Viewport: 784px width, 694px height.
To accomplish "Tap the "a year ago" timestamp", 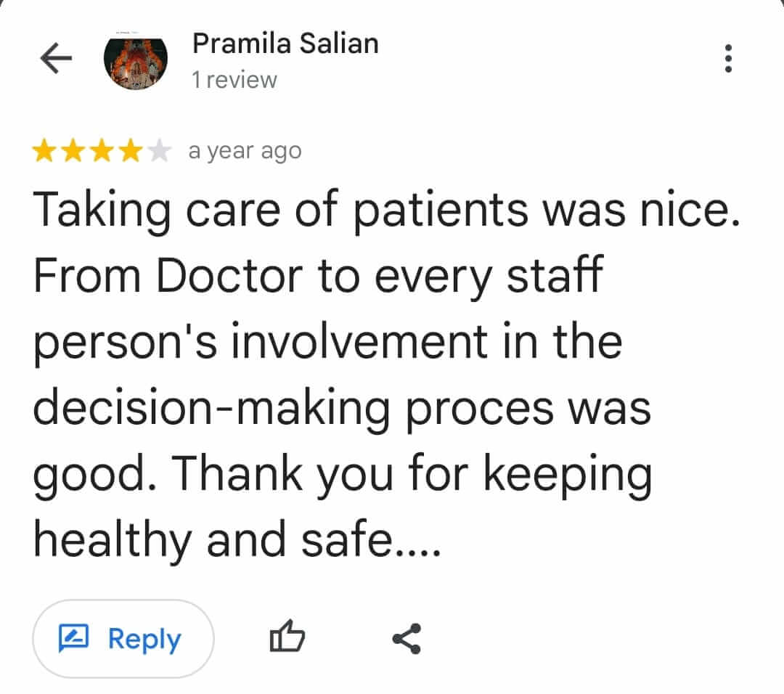I will 245,152.
